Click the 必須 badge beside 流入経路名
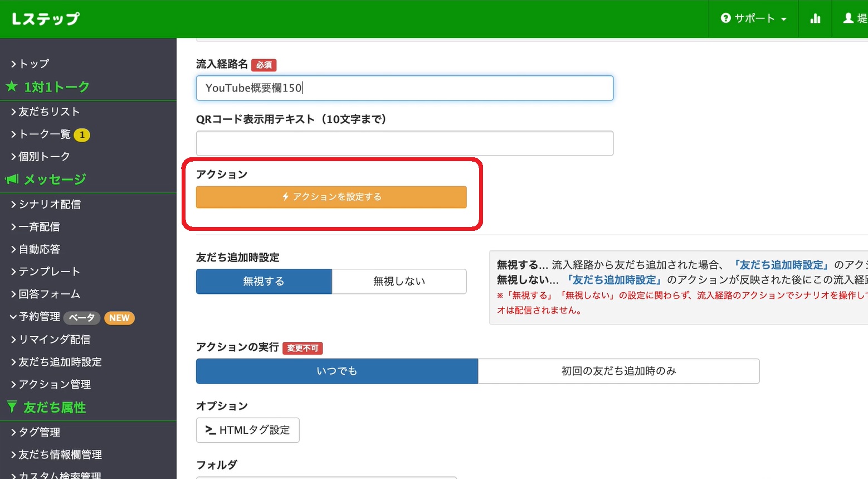868x479 pixels. click(x=264, y=65)
